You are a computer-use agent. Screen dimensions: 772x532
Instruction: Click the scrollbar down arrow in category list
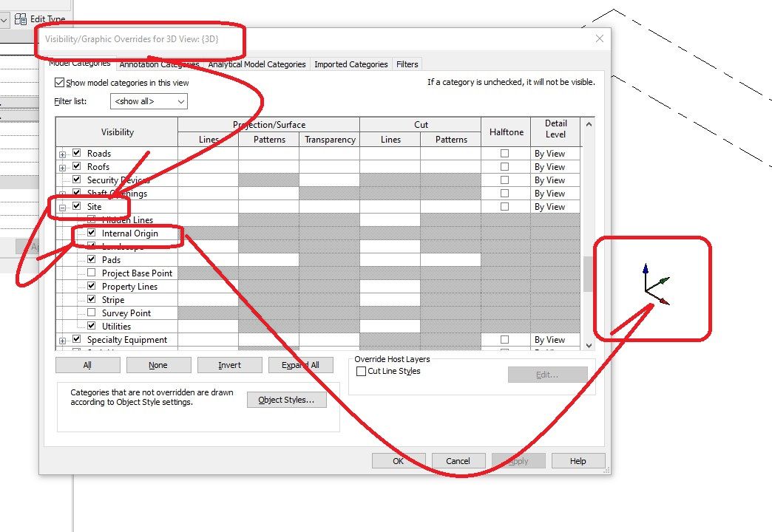[589, 345]
